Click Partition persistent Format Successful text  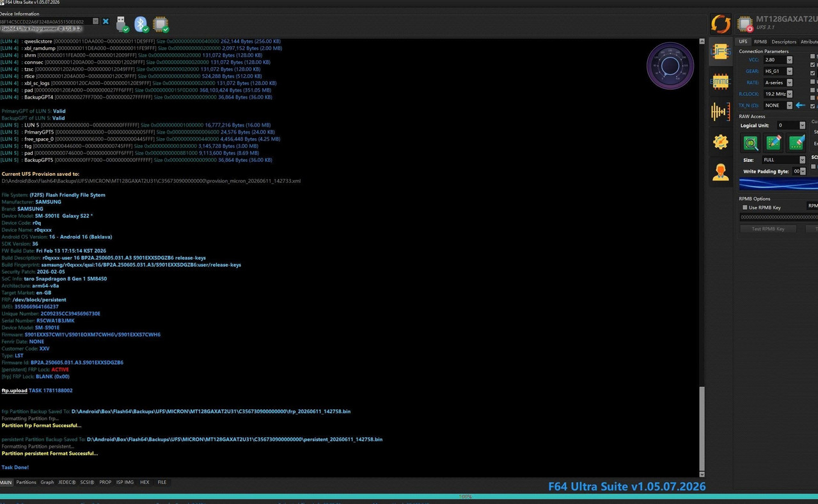tap(50, 453)
